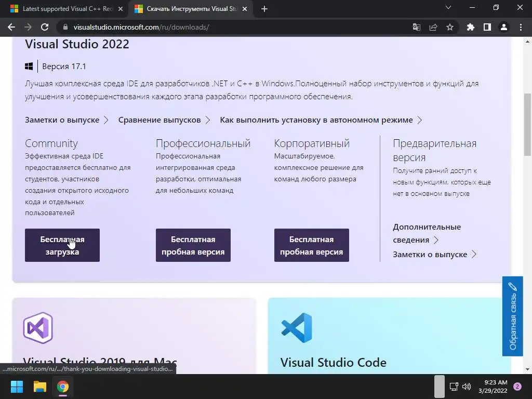Viewport: 532px width, 399px height.
Task: Open the Chrome three-dot menu
Action: coord(521,27)
